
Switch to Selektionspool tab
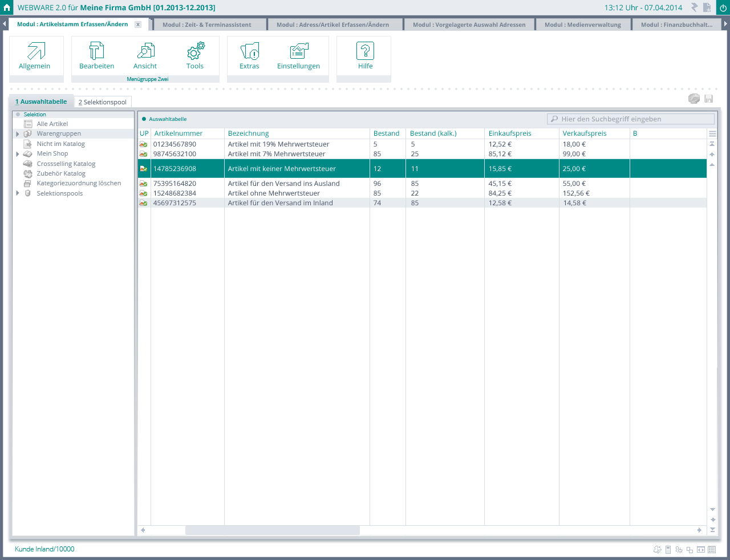pyautogui.click(x=103, y=102)
